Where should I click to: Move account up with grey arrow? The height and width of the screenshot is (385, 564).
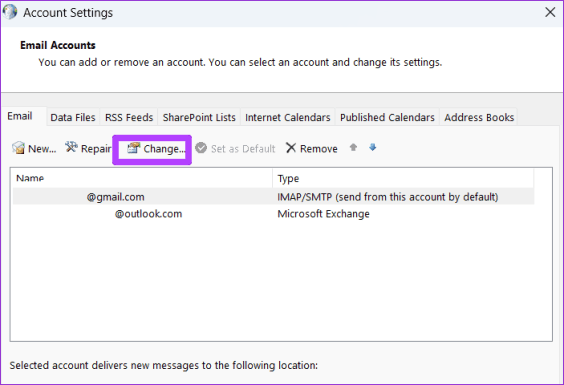point(353,147)
